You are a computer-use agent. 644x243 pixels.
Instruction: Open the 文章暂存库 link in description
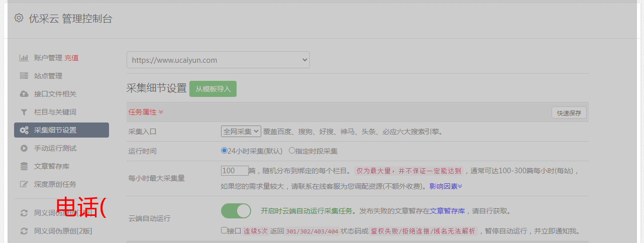click(448, 211)
